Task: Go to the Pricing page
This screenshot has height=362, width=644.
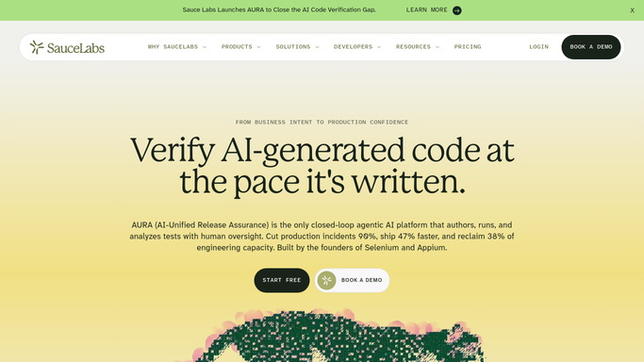Action: [468, 47]
